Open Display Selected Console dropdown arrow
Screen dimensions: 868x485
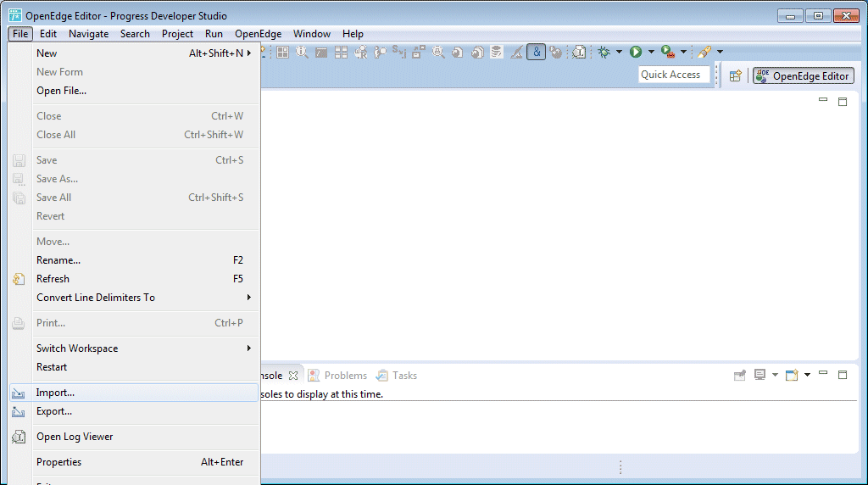click(775, 375)
